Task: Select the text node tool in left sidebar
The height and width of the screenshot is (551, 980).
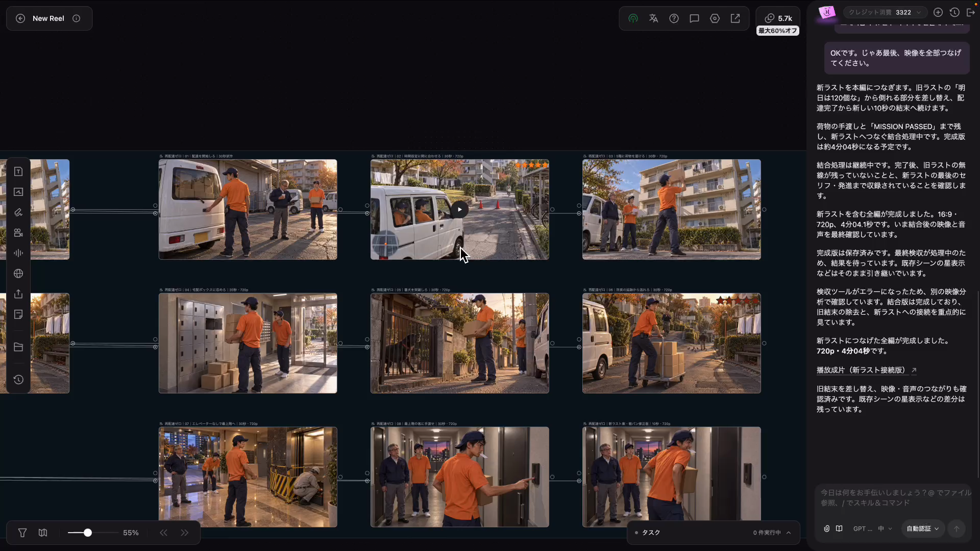Action: coord(18,171)
